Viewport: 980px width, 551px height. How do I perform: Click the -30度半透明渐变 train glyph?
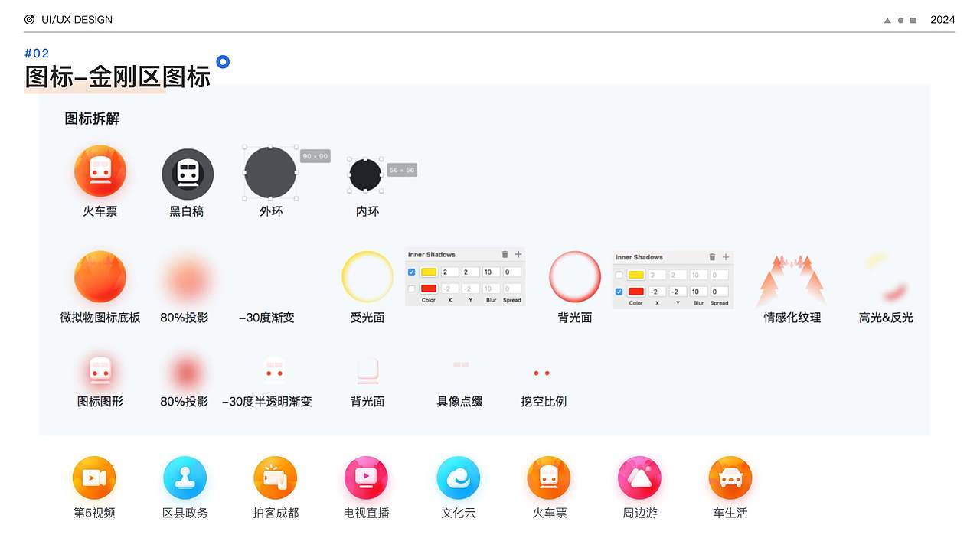(x=274, y=370)
